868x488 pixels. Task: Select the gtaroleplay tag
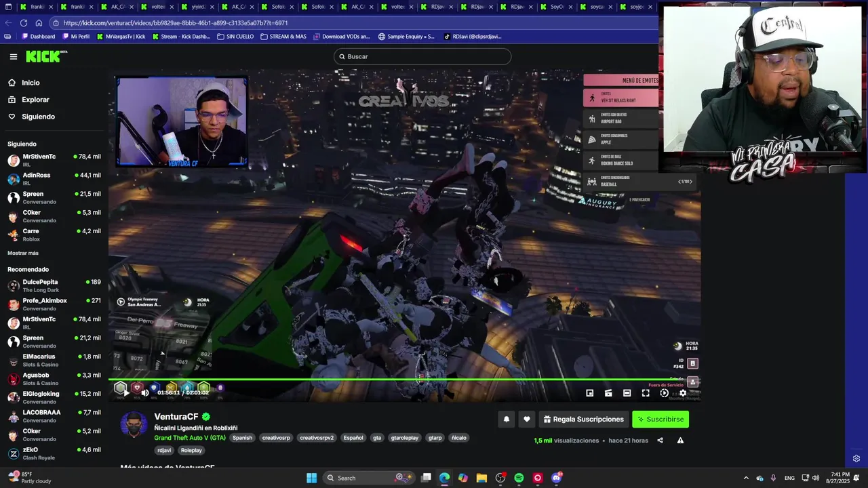[405, 438]
